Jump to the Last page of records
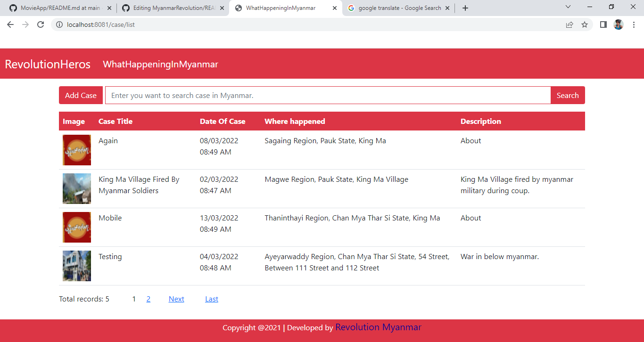Image resolution: width=644 pixels, height=342 pixels. click(x=211, y=299)
